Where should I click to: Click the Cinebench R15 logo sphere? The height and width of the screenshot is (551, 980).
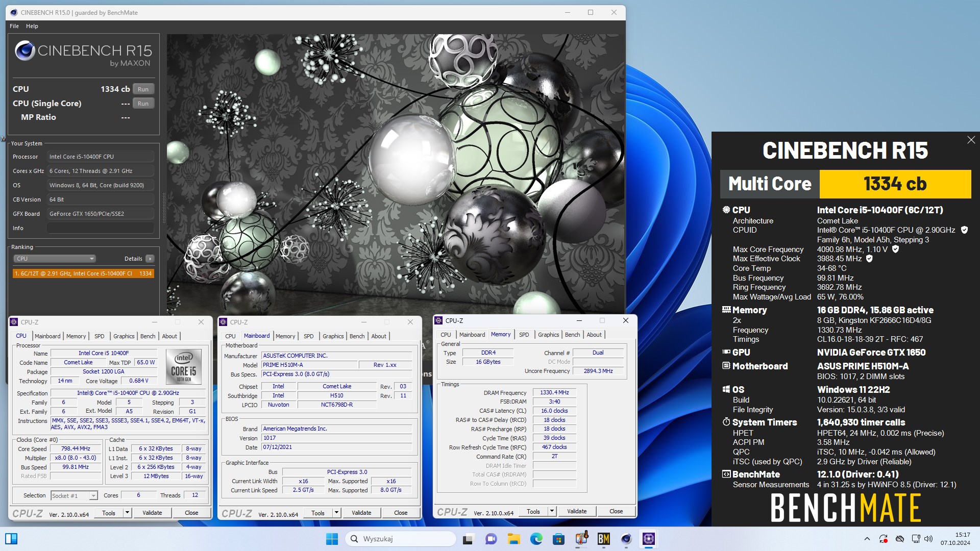pos(24,51)
